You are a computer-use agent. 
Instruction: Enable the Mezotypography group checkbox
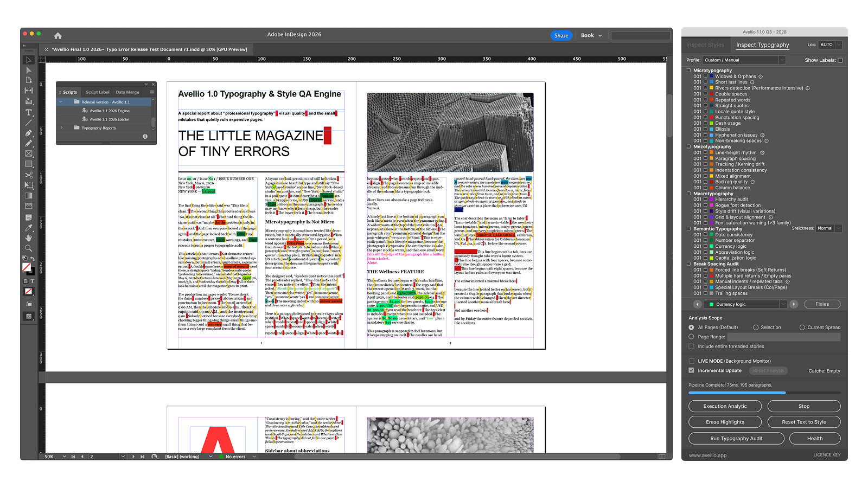pos(689,146)
